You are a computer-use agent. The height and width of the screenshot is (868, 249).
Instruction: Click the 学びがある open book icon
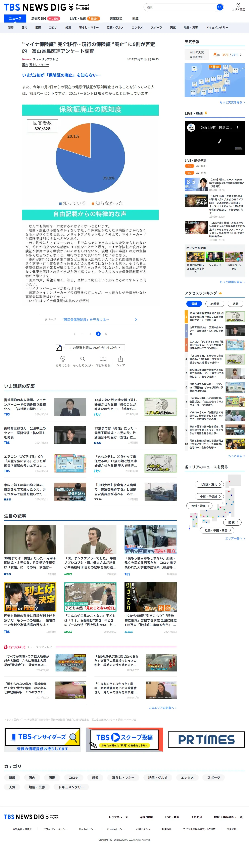[x=103, y=359]
